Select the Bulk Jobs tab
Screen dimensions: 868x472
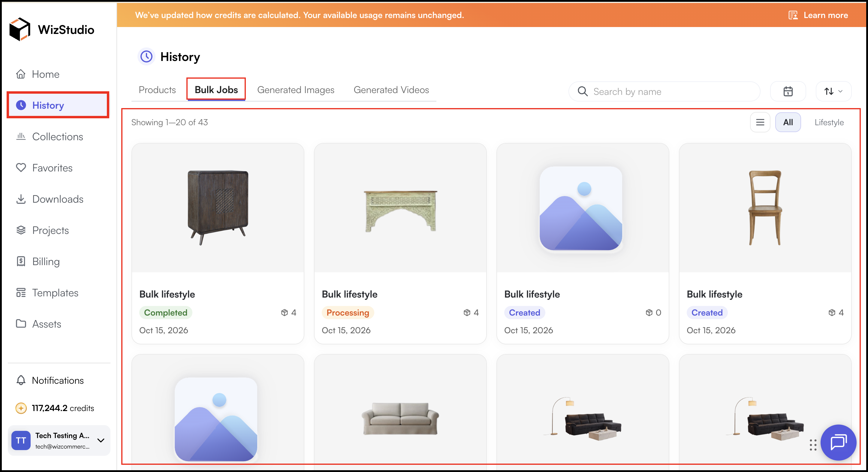point(216,90)
